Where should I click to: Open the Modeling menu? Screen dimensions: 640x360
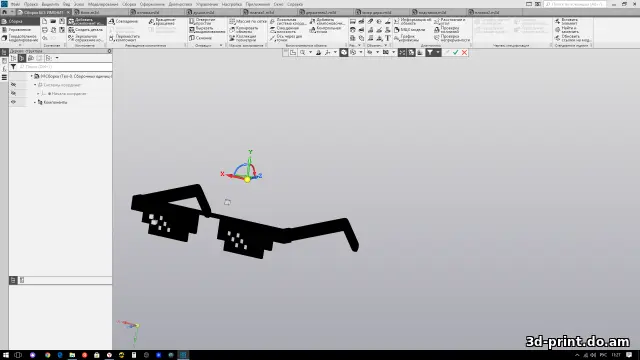pyautogui.click(x=103, y=4)
